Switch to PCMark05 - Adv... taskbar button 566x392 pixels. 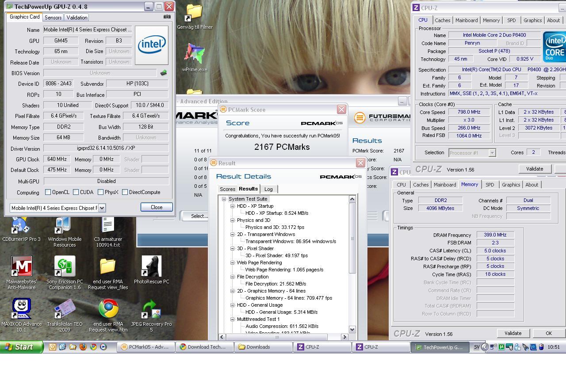146,347
